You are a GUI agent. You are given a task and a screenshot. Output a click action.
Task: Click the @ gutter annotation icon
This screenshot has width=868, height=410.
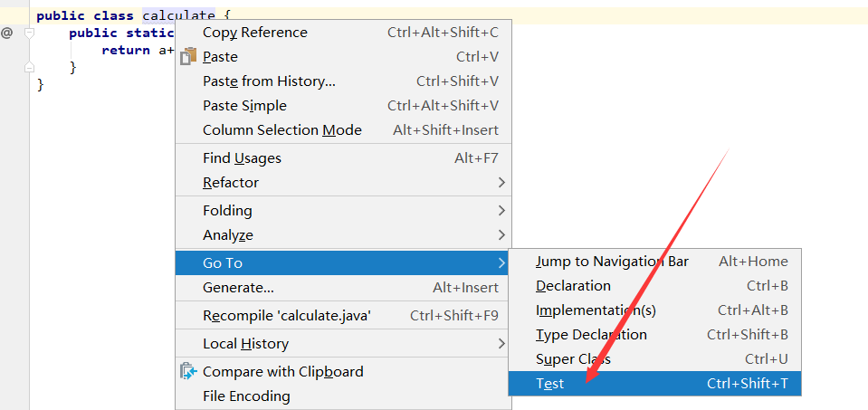pyautogui.click(x=6, y=33)
